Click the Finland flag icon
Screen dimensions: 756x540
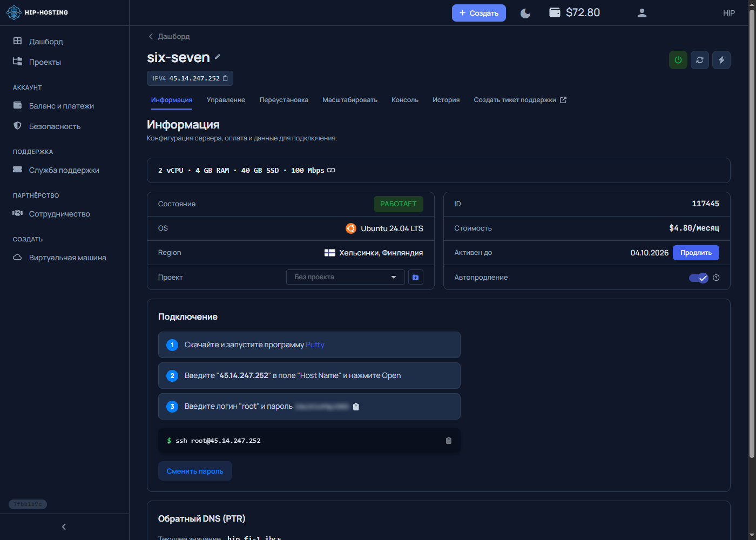point(330,253)
